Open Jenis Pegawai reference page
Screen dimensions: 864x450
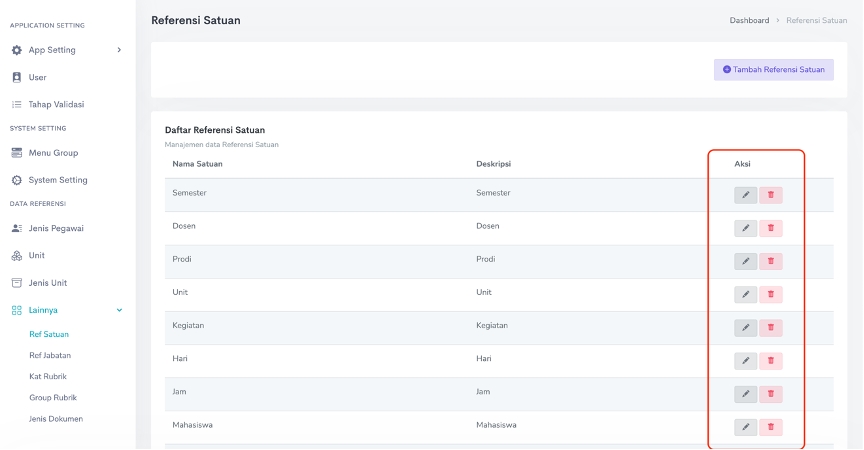pos(56,228)
